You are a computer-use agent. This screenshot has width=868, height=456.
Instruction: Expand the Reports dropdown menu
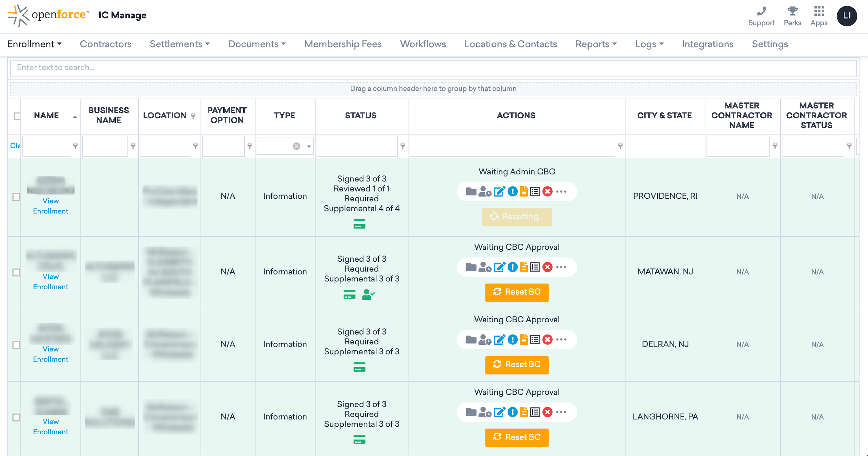click(x=595, y=44)
